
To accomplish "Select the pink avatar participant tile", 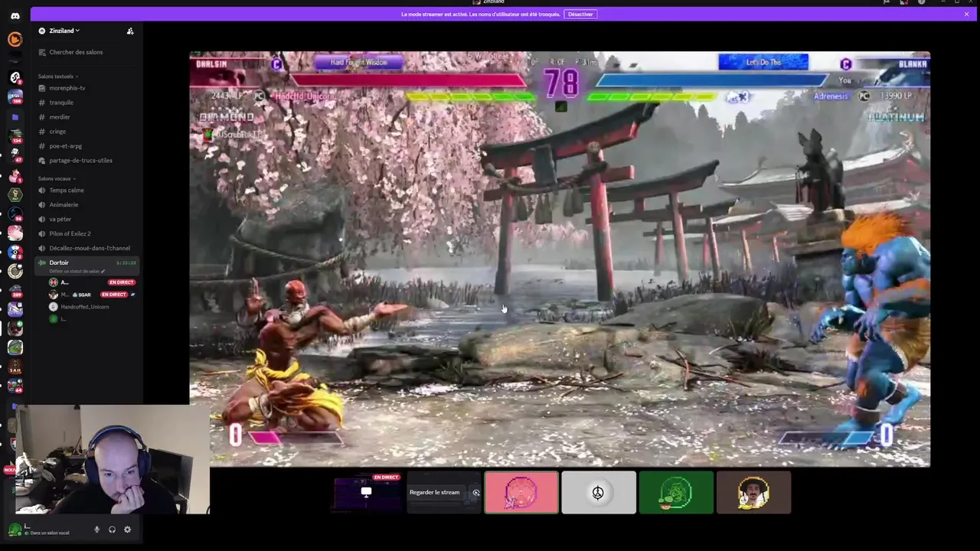I will click(x=521, y=492).
